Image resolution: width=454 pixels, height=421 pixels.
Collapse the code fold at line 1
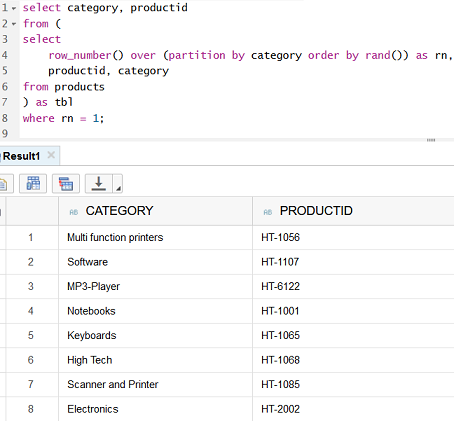pyautogui.click(x=14, y=8)
